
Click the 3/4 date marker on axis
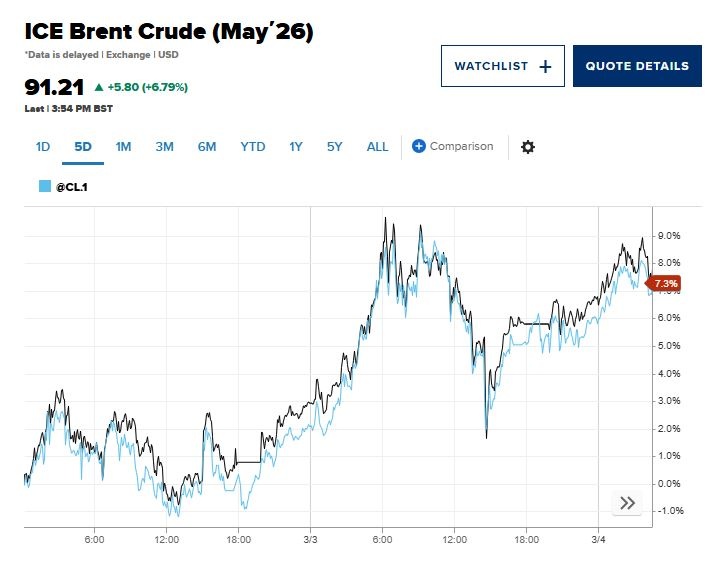(598, 540)
